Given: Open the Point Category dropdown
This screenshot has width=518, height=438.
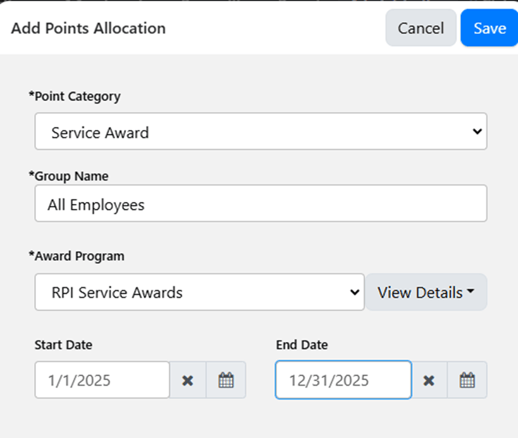Looking at the screenshot, I should point(261,131).
